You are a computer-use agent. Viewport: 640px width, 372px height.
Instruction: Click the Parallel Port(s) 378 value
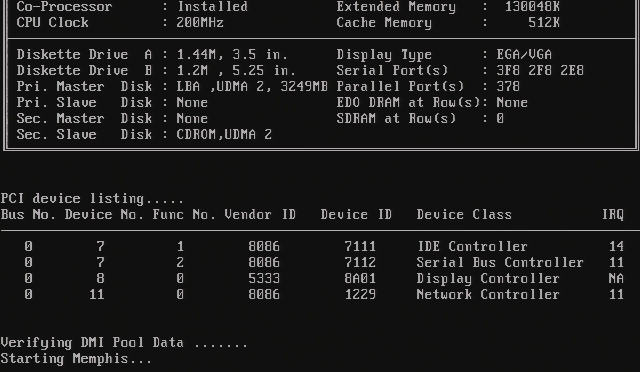(508, 86)
